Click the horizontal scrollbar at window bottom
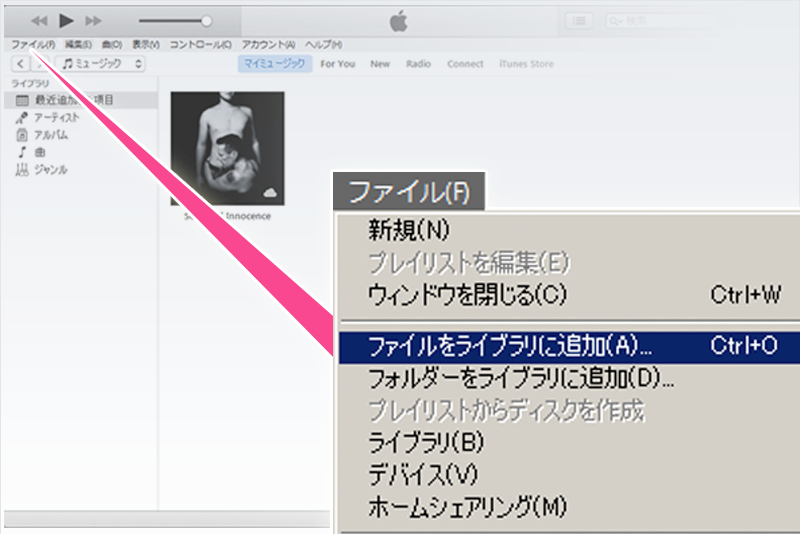The width and height of the screenshot is (800, 534). [x=167, y=519]
